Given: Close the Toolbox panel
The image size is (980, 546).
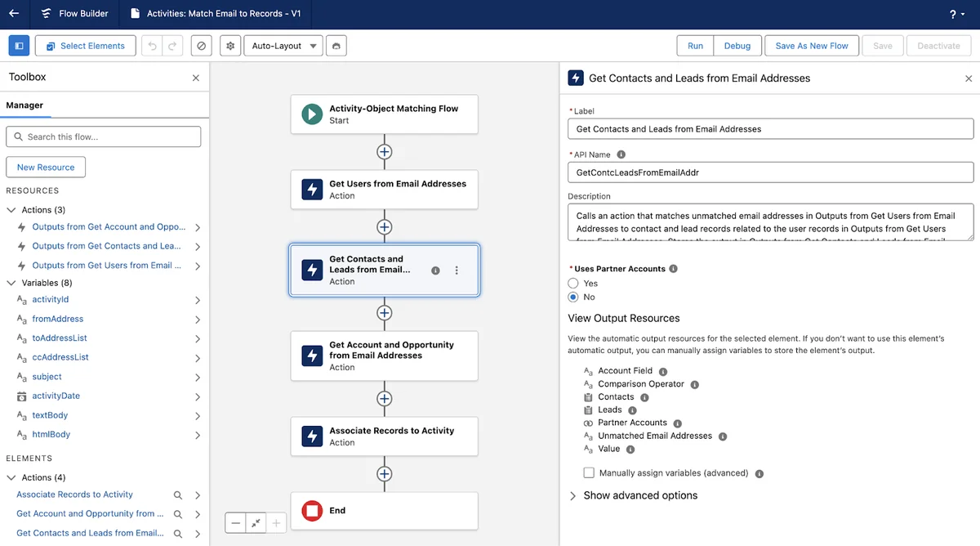Looking at the screenshot, I should pos(195,78).
